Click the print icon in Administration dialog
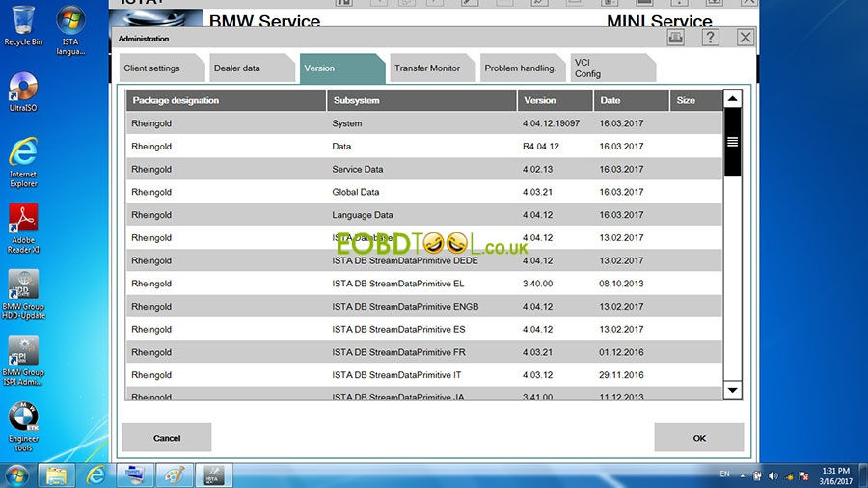Screen dimensions: 868x488 [x=675, y=38]
